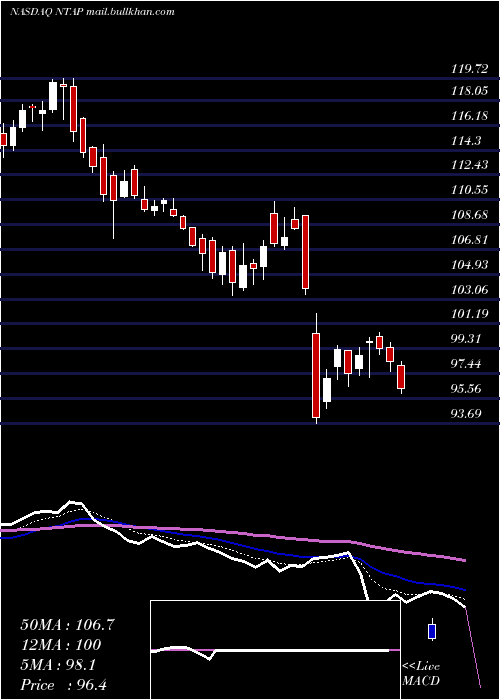
Task: Click the 5MA : 98.1 readout
Action: coord(58,665)
